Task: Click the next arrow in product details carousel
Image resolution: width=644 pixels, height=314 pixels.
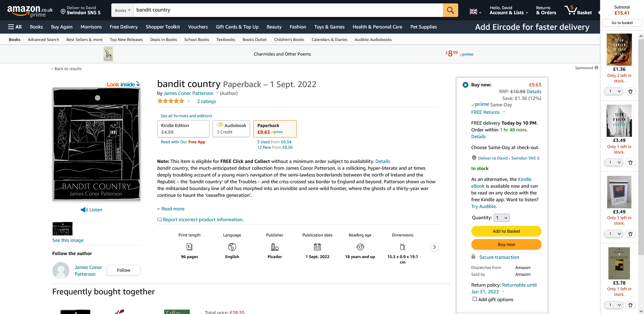Action: coord(434,247)
